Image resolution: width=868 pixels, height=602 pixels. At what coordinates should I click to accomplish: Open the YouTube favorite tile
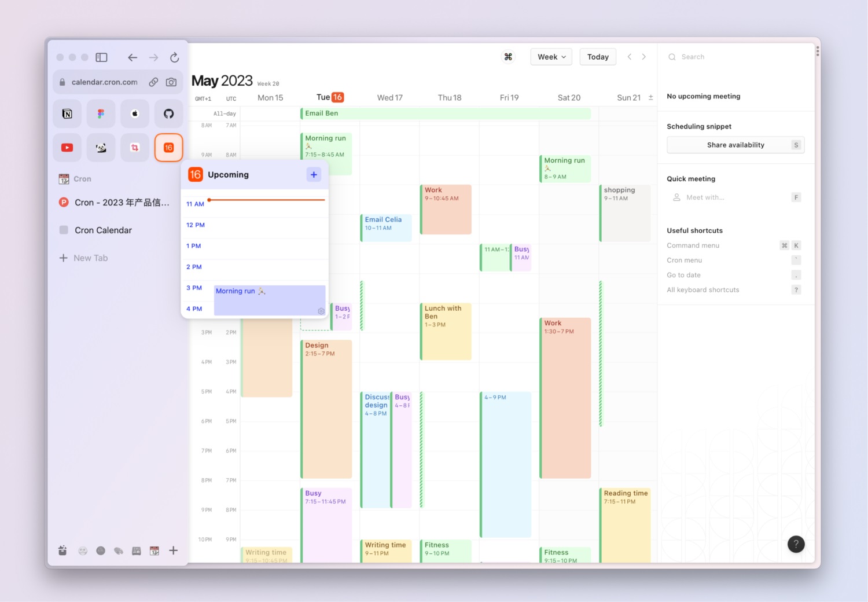[67, 148]
